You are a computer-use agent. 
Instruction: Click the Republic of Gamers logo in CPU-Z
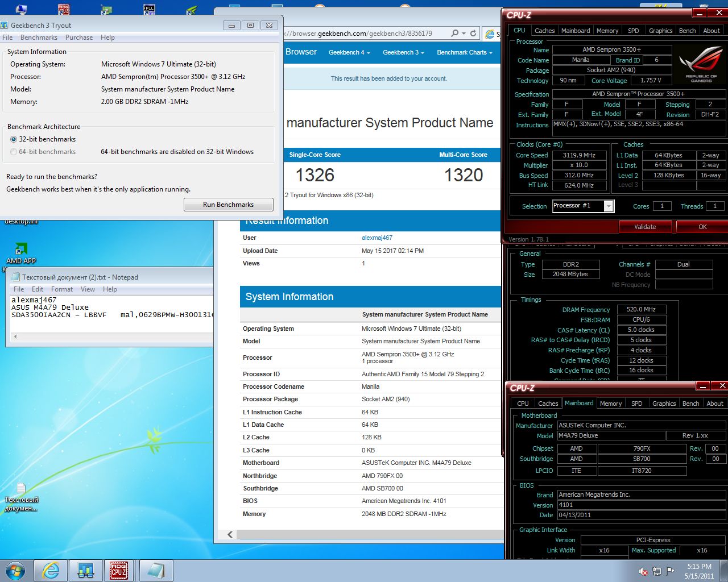pos(701,64)
